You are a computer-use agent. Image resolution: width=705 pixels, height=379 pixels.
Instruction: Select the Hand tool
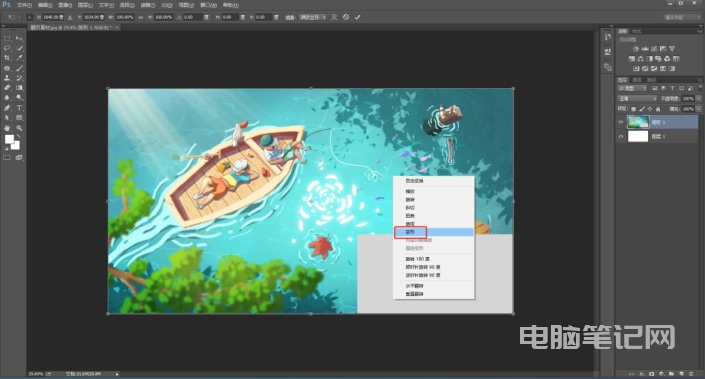coord(7,128)
